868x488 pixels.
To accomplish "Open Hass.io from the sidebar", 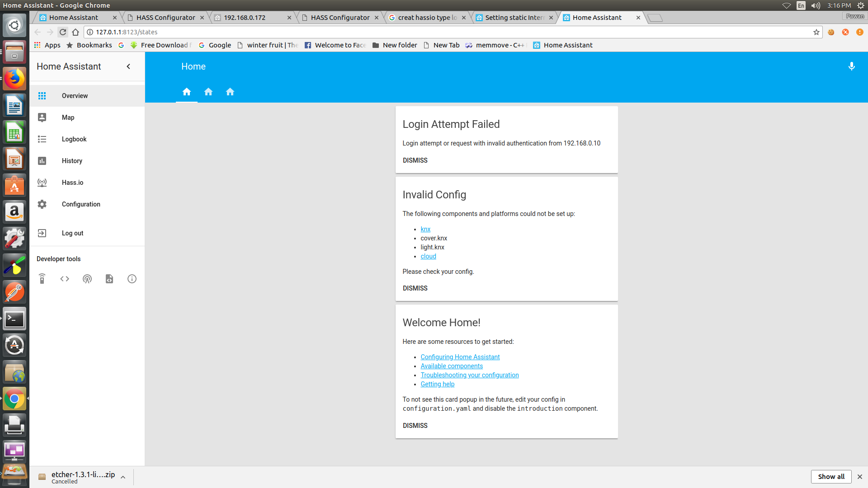I will [72, 183].
